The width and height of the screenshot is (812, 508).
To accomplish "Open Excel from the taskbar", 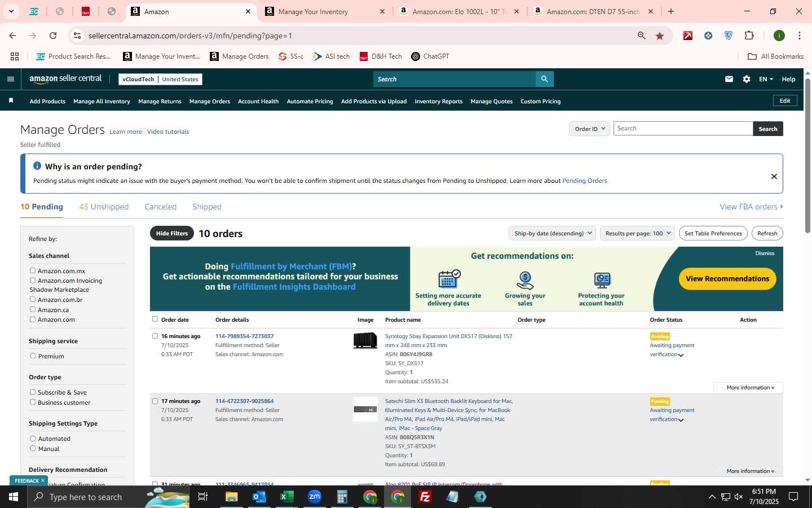I will click(x=287, y=497).
